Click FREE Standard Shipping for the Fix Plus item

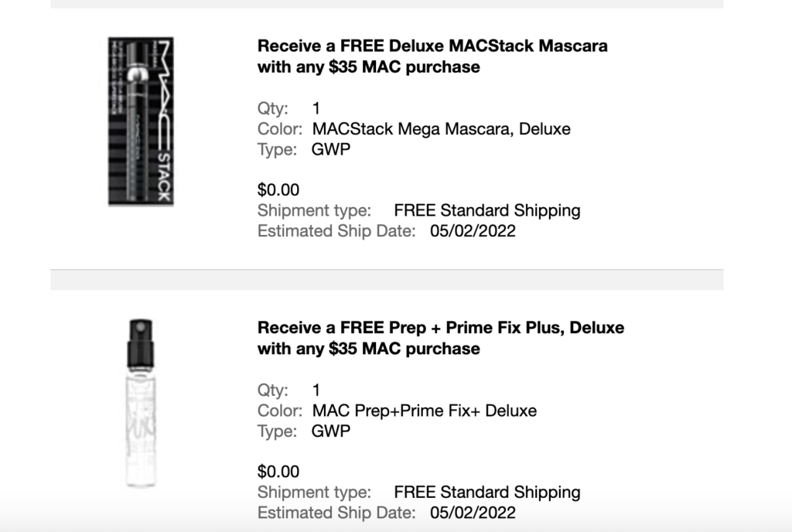click(487, 492)
